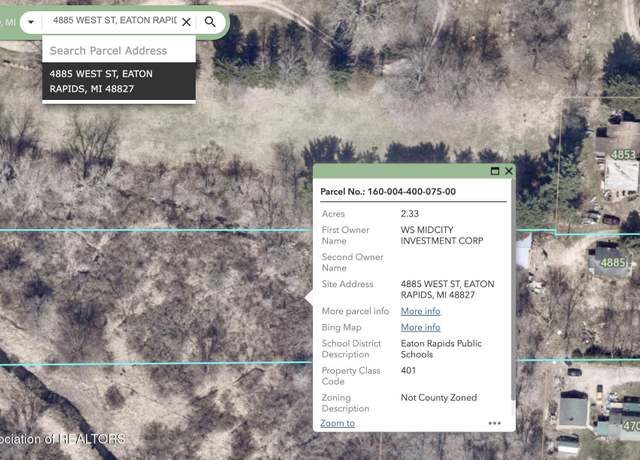Click the cyan parcel boundary line
This screenshot has width=640, height=460.
coord(155,231)
